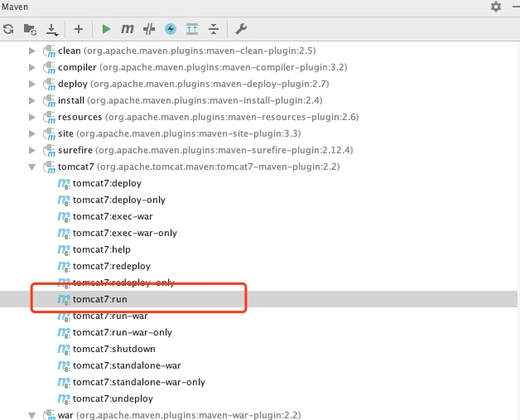The image size is (520, 420).
Task: Click Execute Maven Goal 'm' icon
Action: coord(128,29)
